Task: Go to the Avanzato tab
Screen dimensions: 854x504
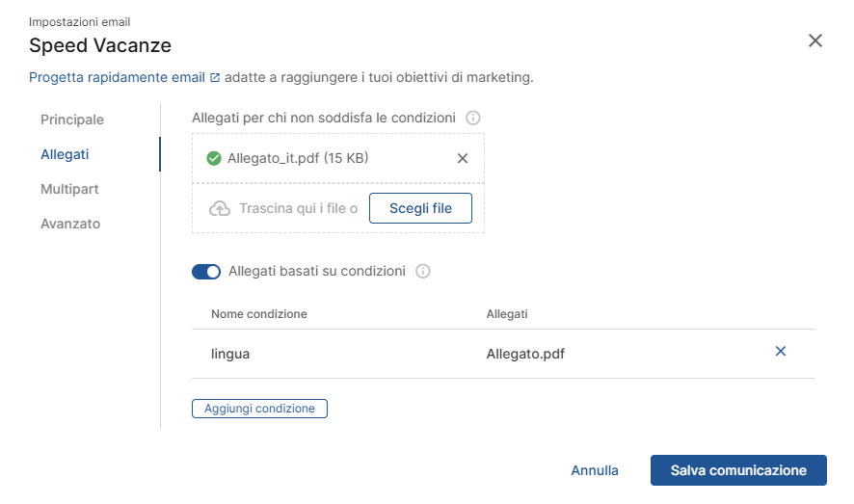Action: [70, 224]
